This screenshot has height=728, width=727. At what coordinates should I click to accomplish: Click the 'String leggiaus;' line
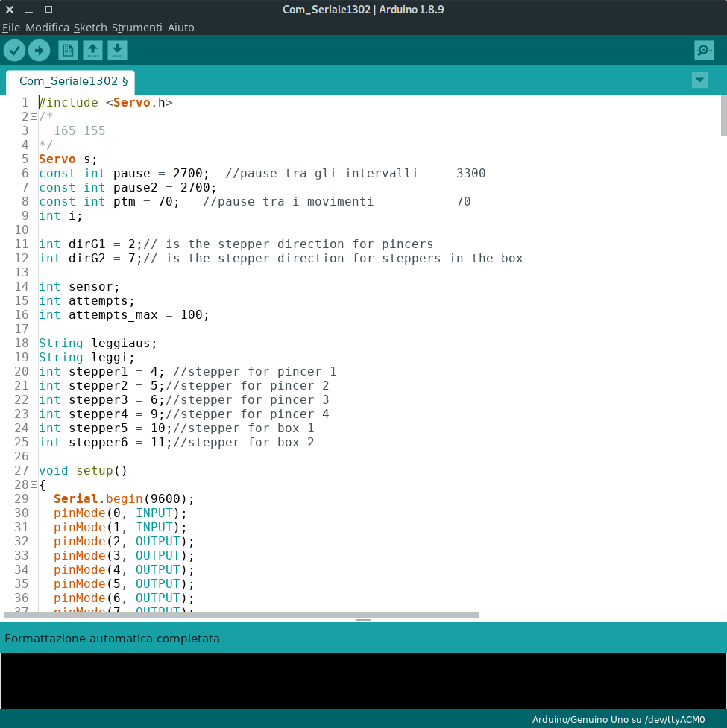(x=98, y=343)
